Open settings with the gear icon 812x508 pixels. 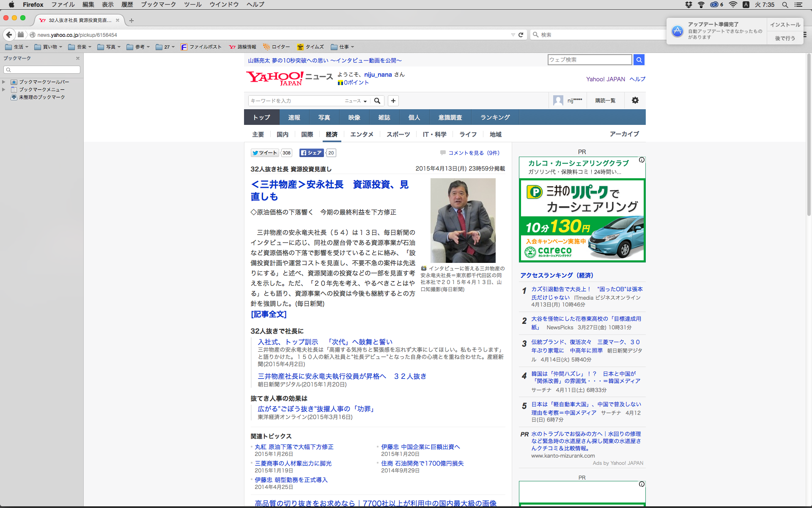635,100
